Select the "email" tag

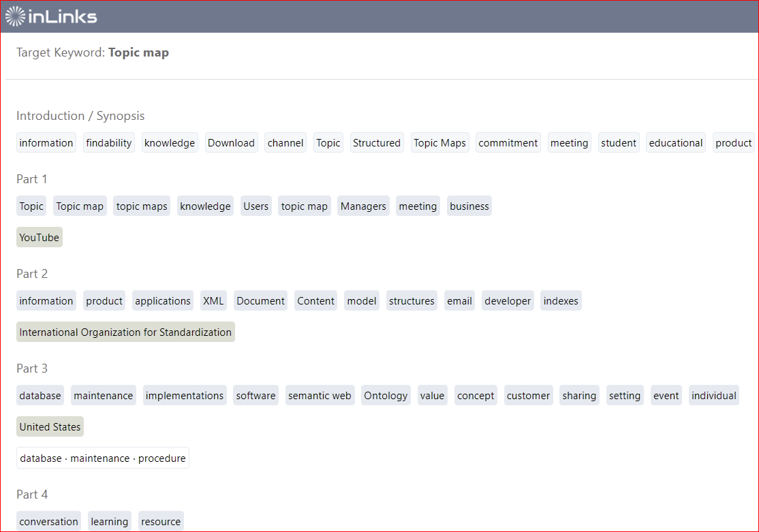click(x=459, y=300)
